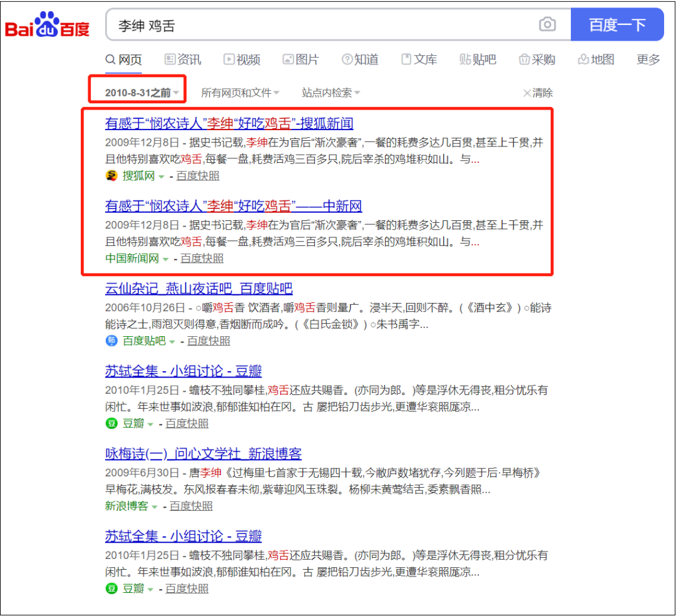676x616 pixels.
Task: Open 百度快照 for the 百度贴吧 result
Action: click(208, 341)
